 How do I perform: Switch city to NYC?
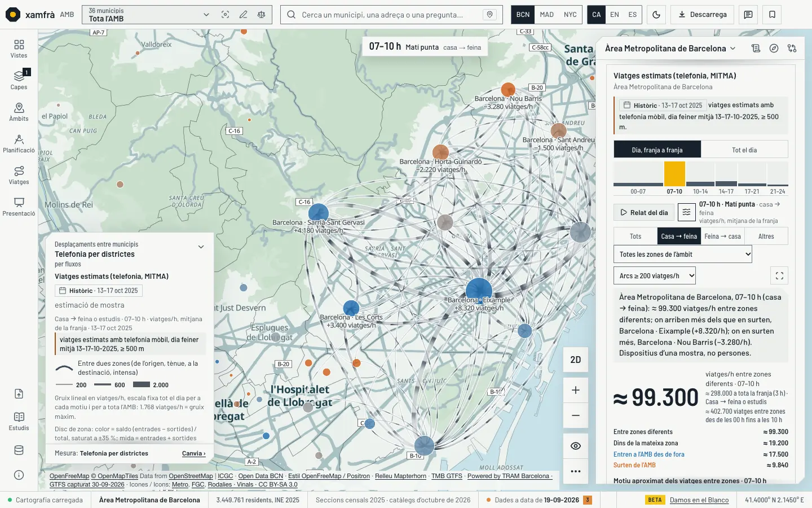[x=570, y=15]
